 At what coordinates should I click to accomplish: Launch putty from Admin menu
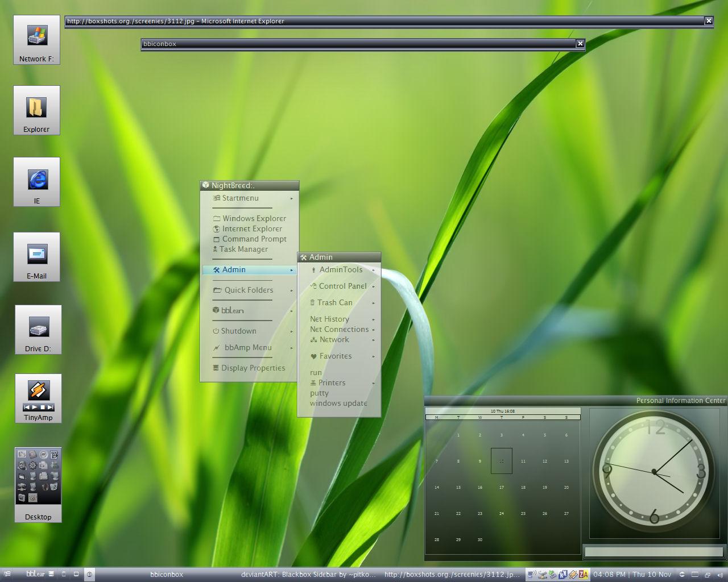(339, 393)
